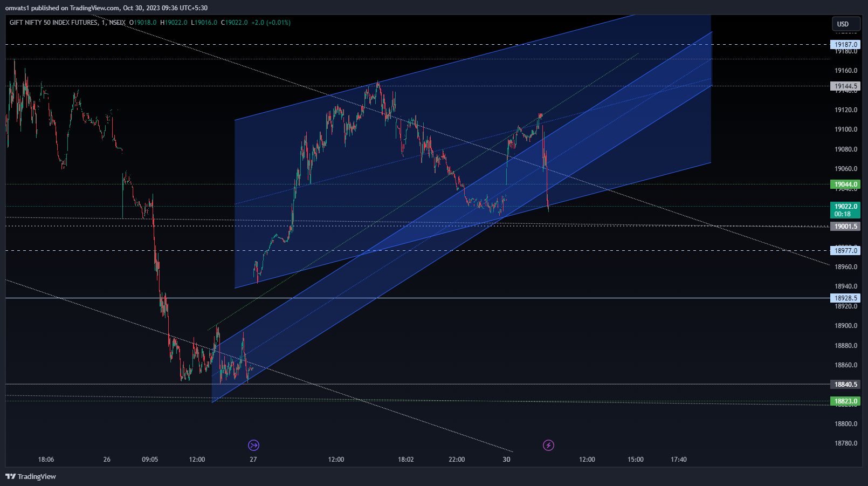Screen dimensions: 868x486
Task: Click the 18977.0 price label
Action: (845, 251)
